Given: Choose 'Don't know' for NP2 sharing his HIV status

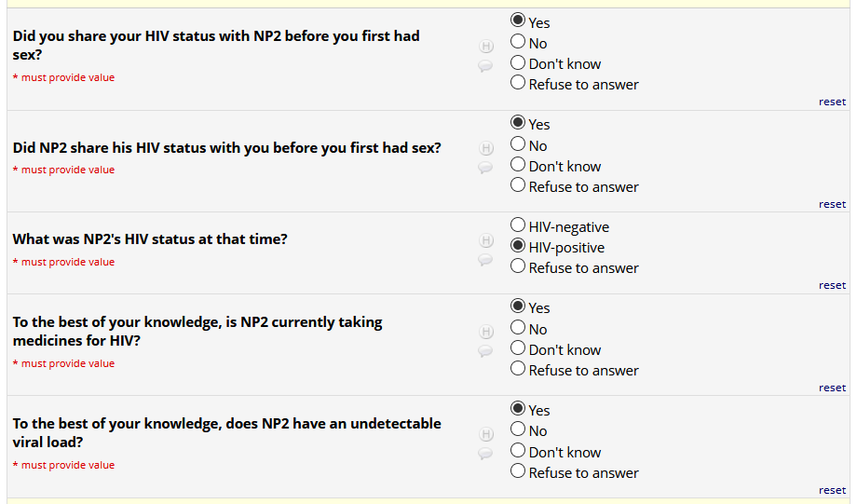Looking at the screenshot, I should [519, 166].
